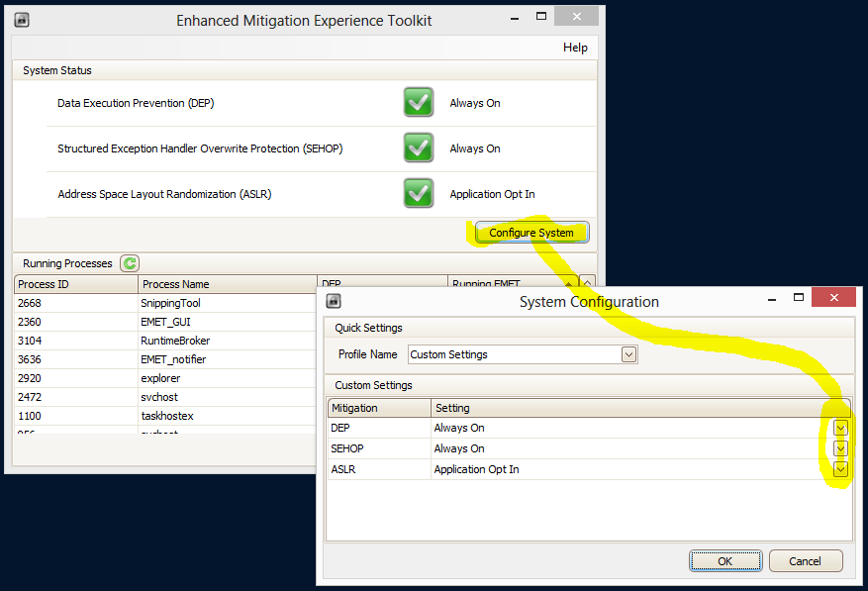Open the Help menu
This screenshot has height=591, width=868.
[575, 48]
